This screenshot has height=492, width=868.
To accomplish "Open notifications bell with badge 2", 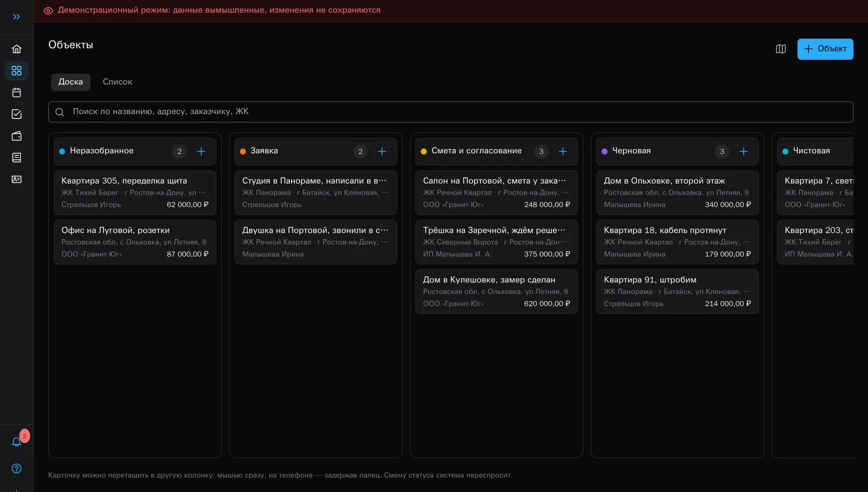I will point(16,441).
